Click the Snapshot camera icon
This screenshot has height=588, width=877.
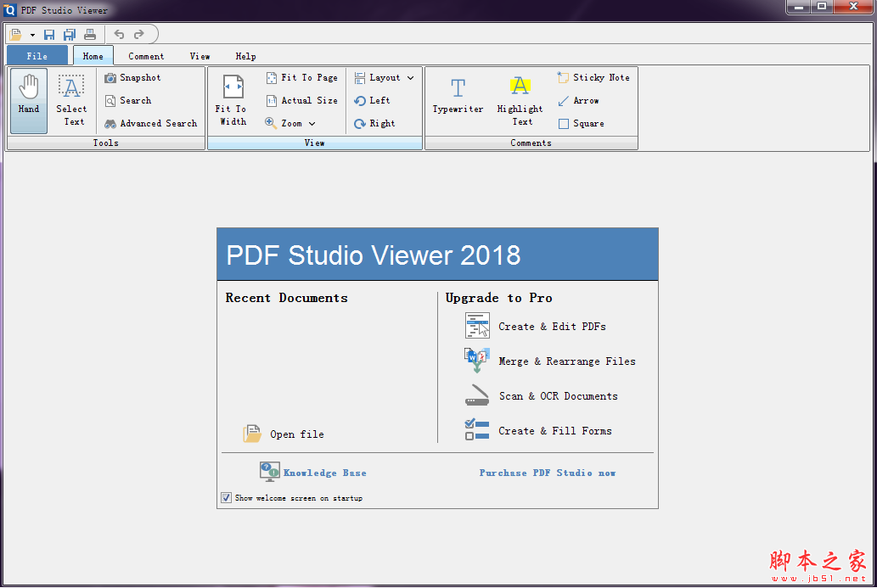[110, 78]
